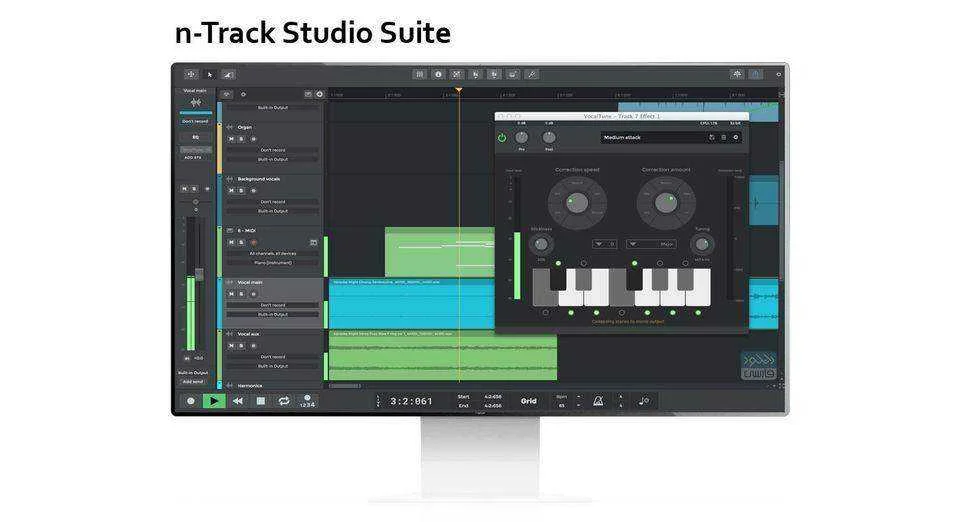960x522 pixels.
Task: Toggle the D note below VocalTune keyboard
Action: pos(571,313)
